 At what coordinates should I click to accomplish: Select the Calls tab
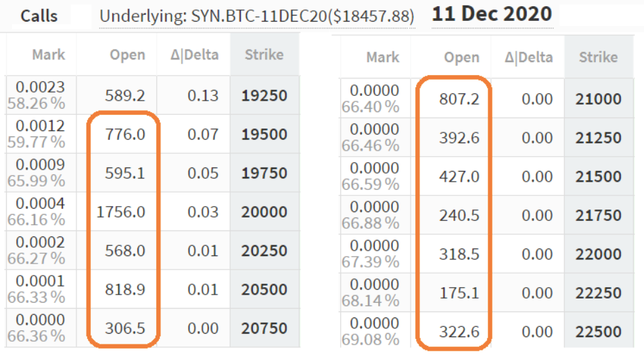pos(39,16)
